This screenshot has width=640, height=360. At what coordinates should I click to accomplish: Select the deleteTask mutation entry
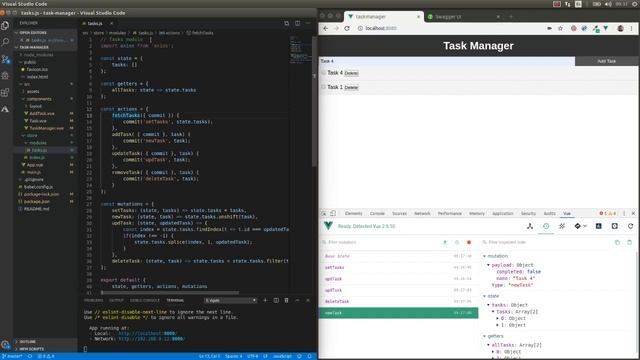398,301
